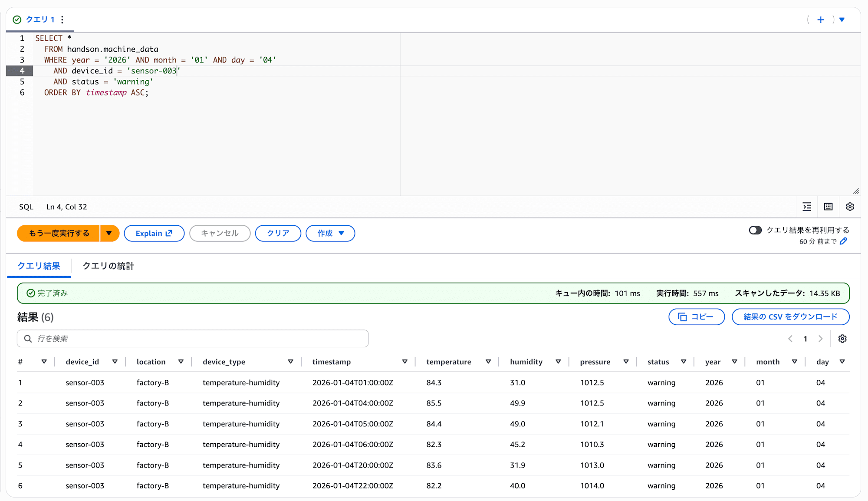Edit reuse time with pencil icon
Image resolution: width=868 pixels, height=501 pixels.
843,241
